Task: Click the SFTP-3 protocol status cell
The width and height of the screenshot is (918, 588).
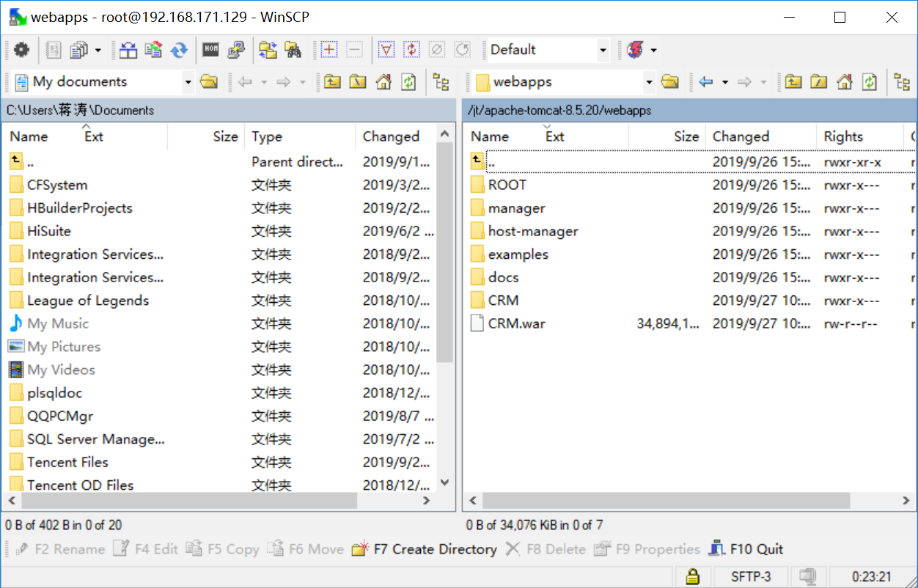Action: [x=751, y=577]
